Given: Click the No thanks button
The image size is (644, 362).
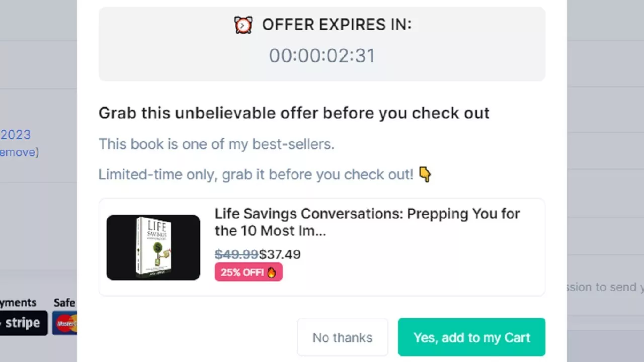Looking at the screenshot, I should pyautogui.click(x=343, y=337).
